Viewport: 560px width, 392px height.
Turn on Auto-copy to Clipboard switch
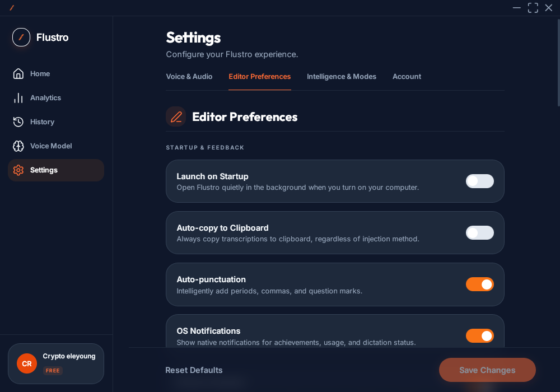(480, 233)
